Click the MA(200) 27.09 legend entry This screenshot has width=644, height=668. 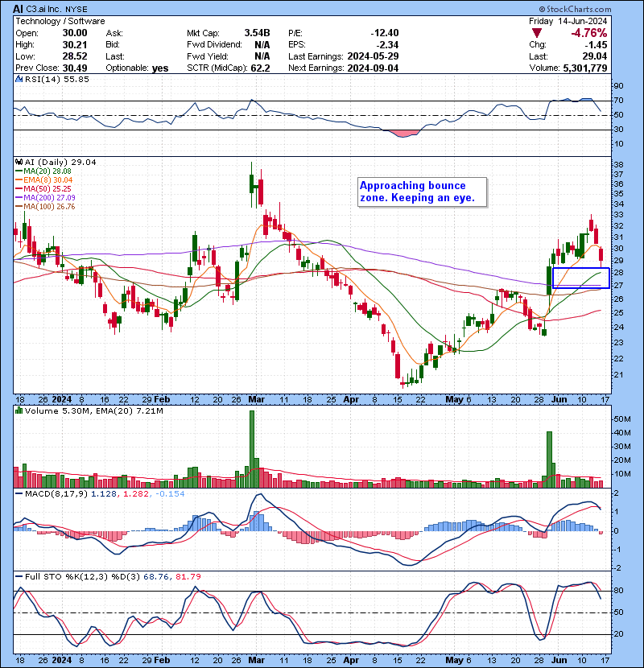tap(49, 198)
